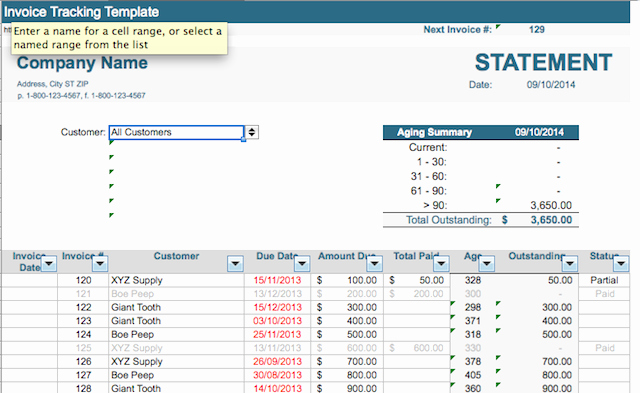The image size is (640, 393).
Task: Select the statement date 09/10/2014 cell
Action: 551,85
